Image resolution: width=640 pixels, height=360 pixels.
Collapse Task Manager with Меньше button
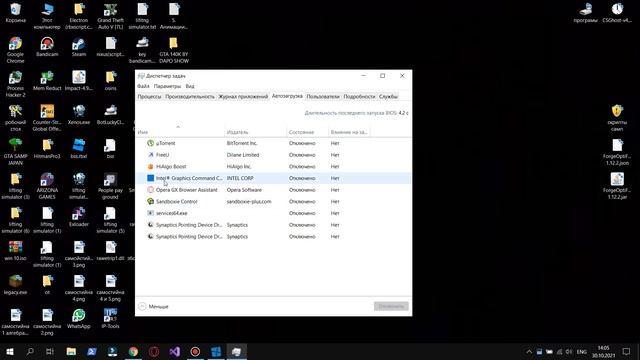[153, 307]
